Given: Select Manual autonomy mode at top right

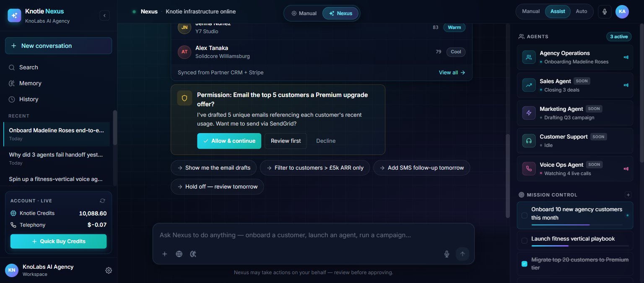Looking at the screenshot, I should tap(531, 11).
